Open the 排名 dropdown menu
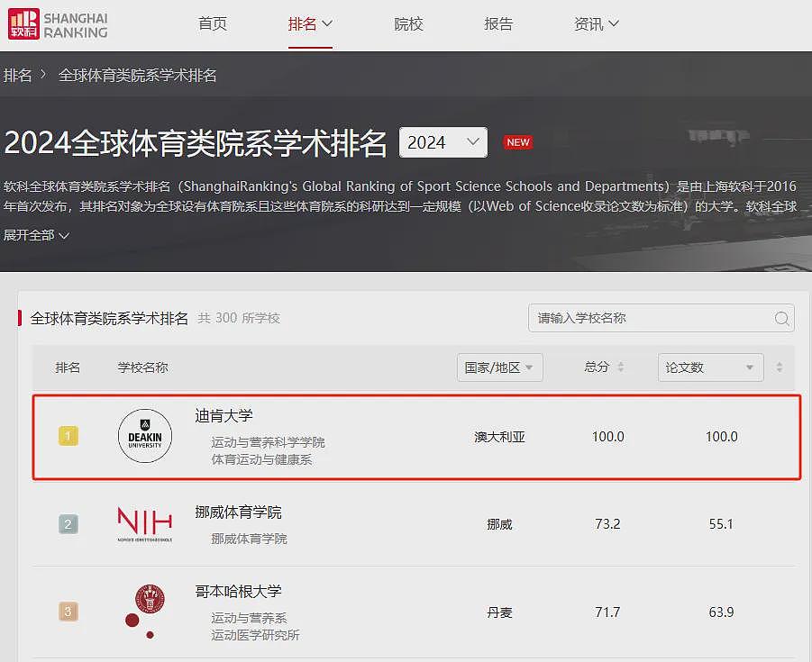The height and width of the screenshot is (662, 812). [310, 23]
